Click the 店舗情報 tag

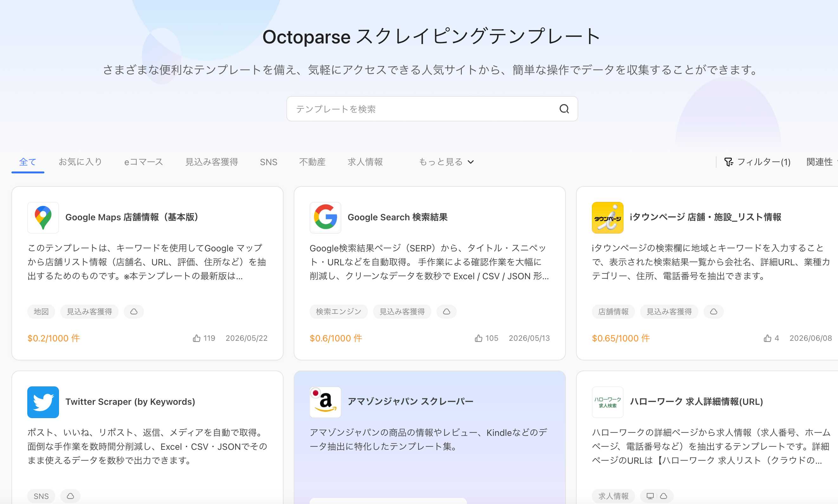tap(613, 311)
